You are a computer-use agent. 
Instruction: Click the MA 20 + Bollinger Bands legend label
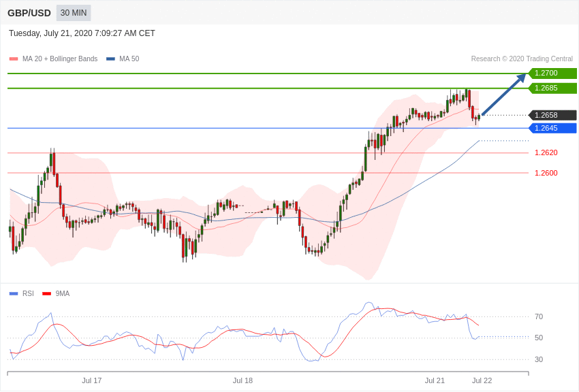click(x=60, y=59)
